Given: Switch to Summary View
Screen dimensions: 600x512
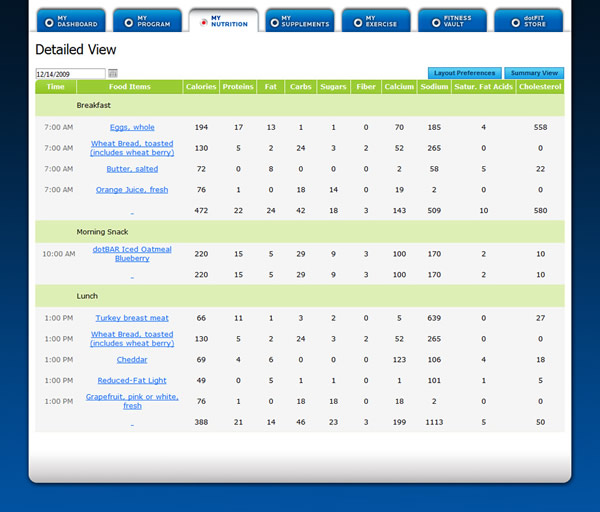Looking at the screenshot, I should click(x=534, y=73).
